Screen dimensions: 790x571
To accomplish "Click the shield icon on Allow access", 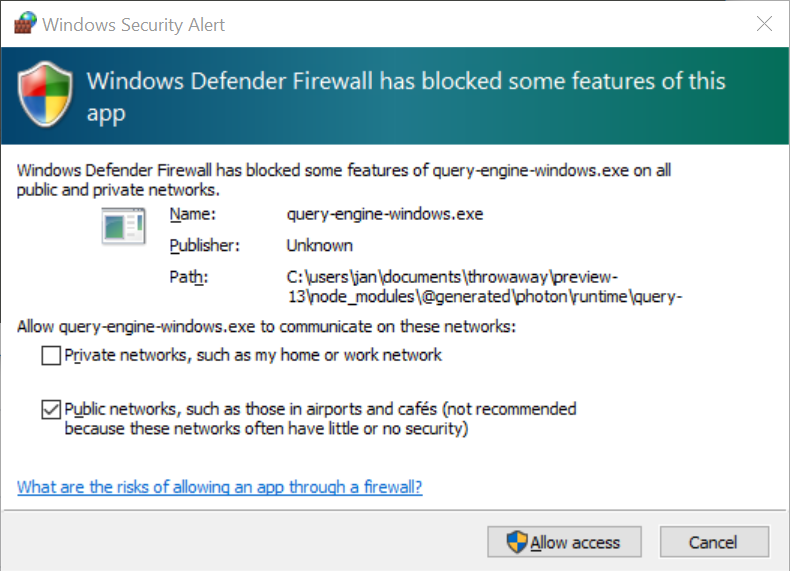I will pos(516,542).
